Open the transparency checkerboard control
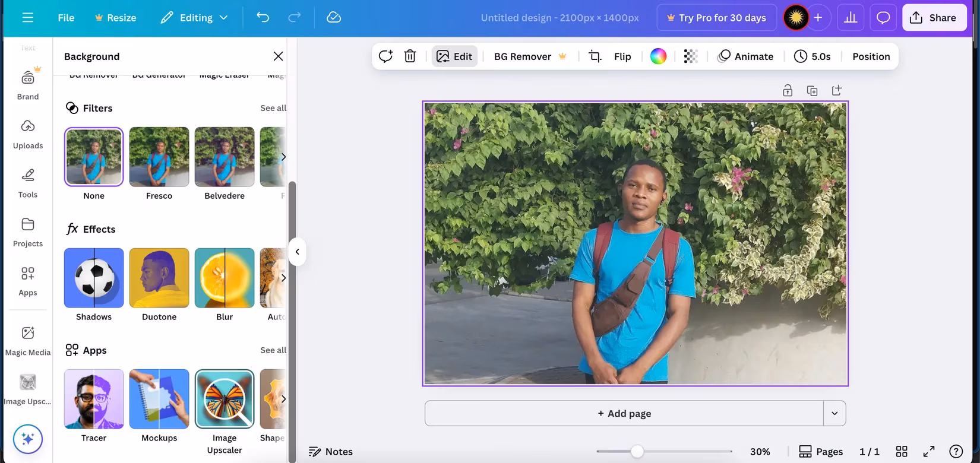The width and height of the screenshot is (980, 463). [690, 56]
